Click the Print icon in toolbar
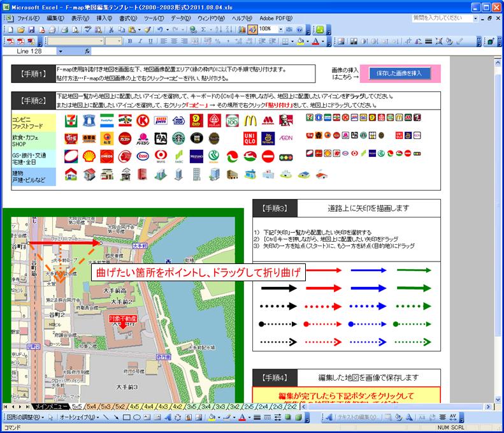 [x=64, y=30]
